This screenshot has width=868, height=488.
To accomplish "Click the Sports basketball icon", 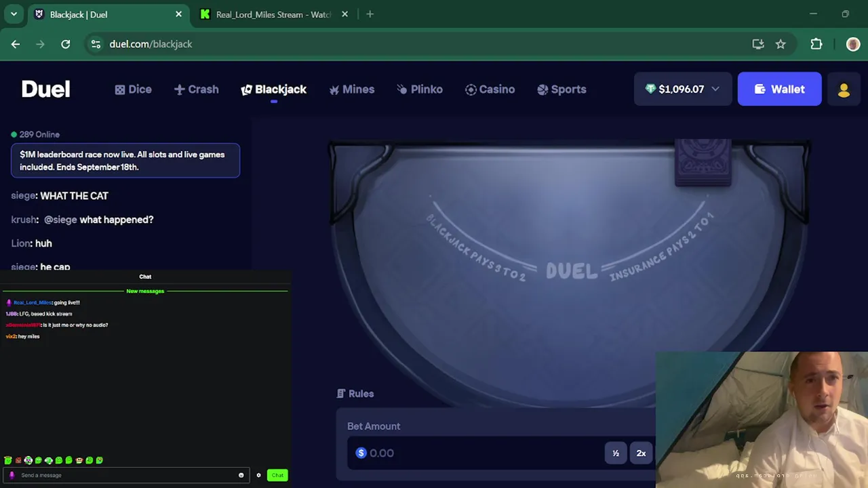I will pyautogui.click(x=542, y=89).
